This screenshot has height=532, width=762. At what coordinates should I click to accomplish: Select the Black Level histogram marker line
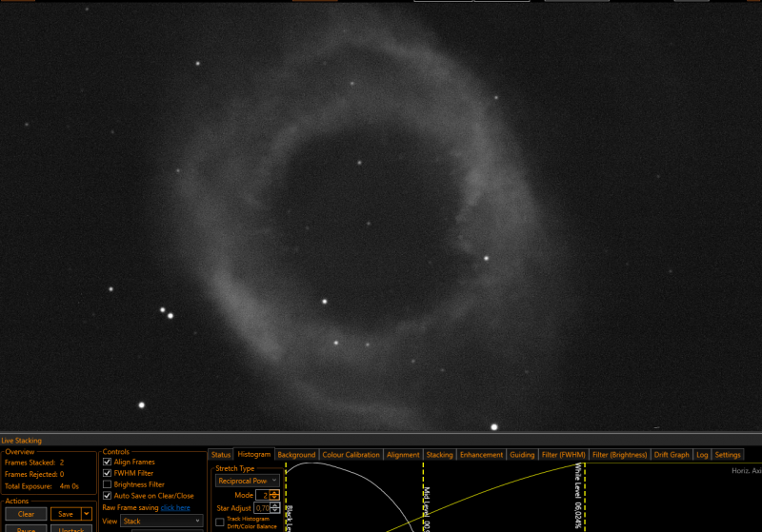pos(286,497)
